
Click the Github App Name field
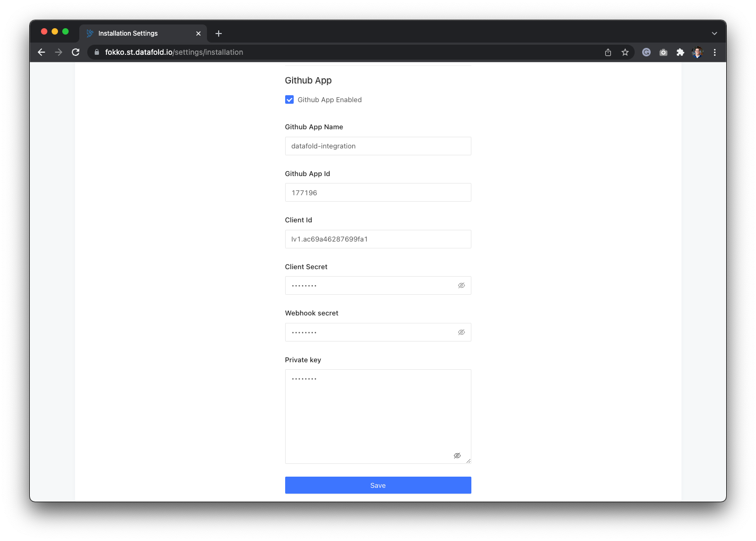(x=378, y=146)
